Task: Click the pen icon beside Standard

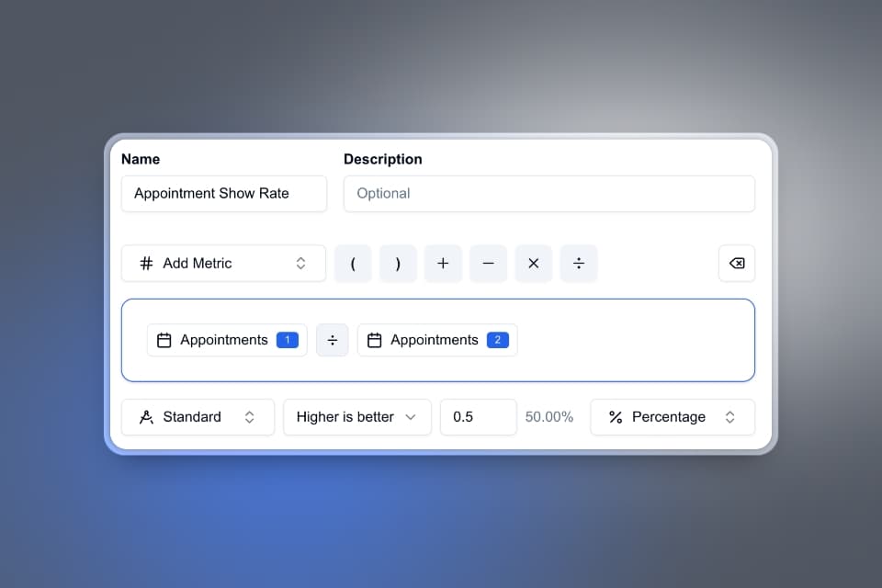Action: pyautogui.click(x=145, y=417)
